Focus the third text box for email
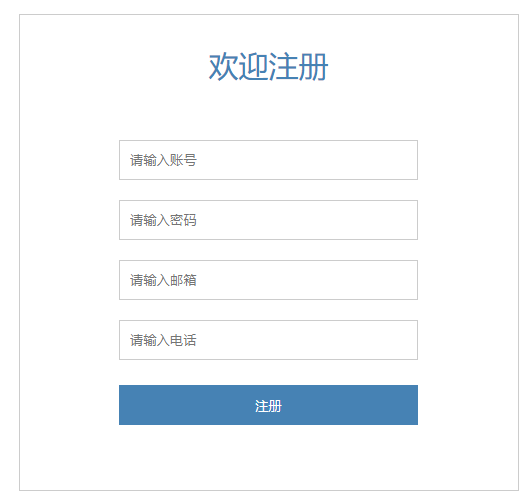 [268, 280]
